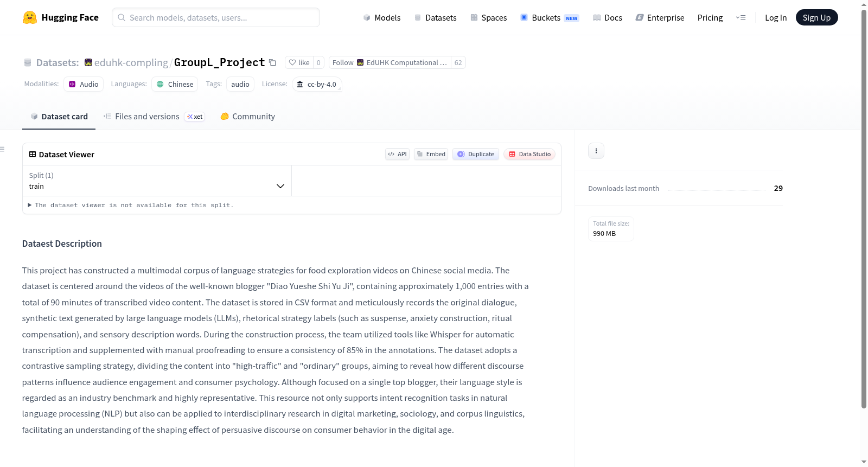Click the Audio modality tag
Image resolution: width=868 pixels, height=467 pixels.
click(84, 84)
